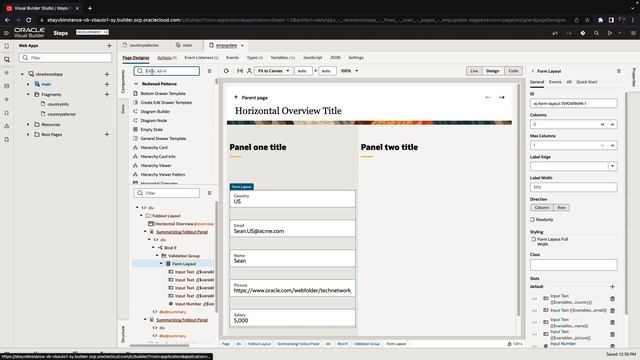Open Quick Start tab in properties
Screen dimensions: 640x360
point(587,82)
